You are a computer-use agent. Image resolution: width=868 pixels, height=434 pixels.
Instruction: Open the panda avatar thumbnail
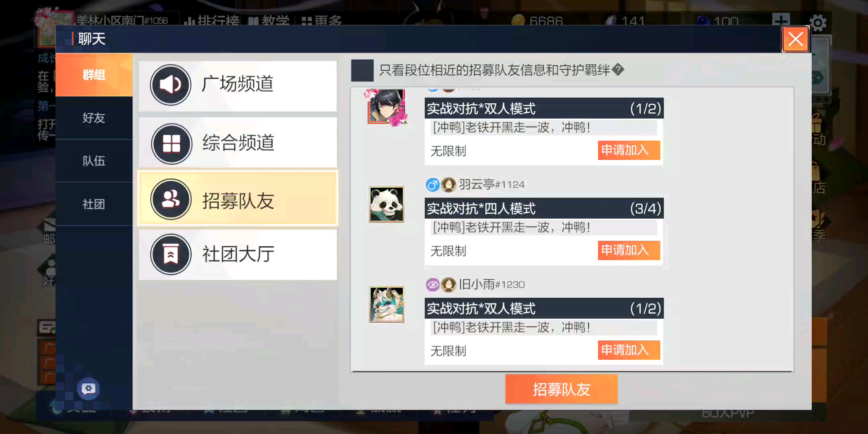click(x=387, y=204)
